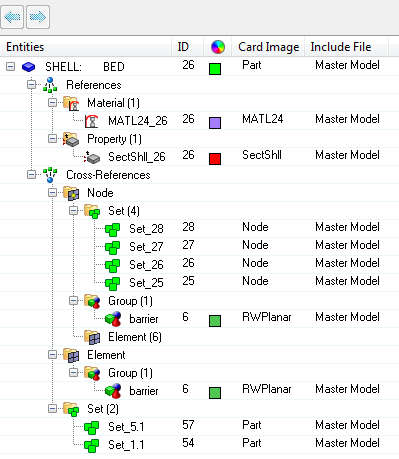The width and height of the screenshot is (399, 459).
Task: Click the MATL24_26 material icon
Action: pos(91,121)
